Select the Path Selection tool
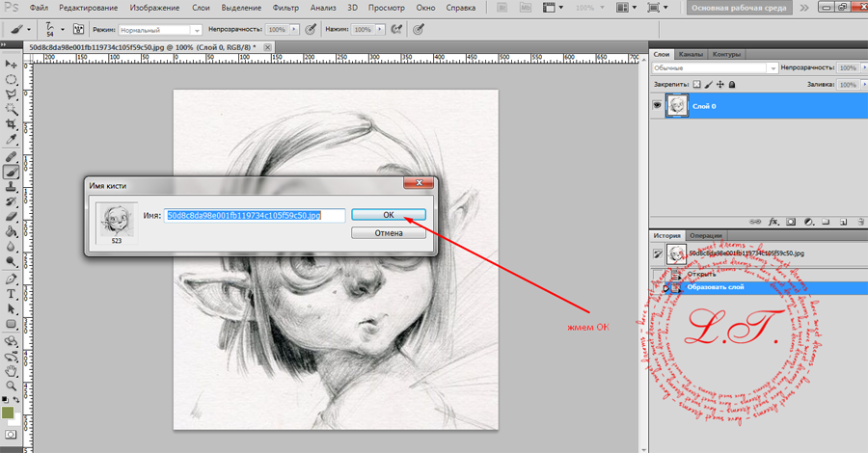Image resolution: width=868 pixels, height=453 pixels. pyautogui.click(x=11, y=309)
